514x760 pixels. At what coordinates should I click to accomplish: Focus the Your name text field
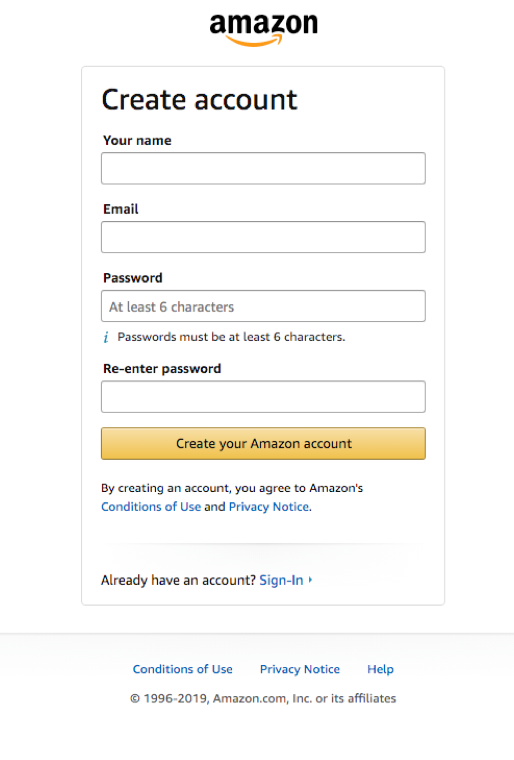coord(263,168)
